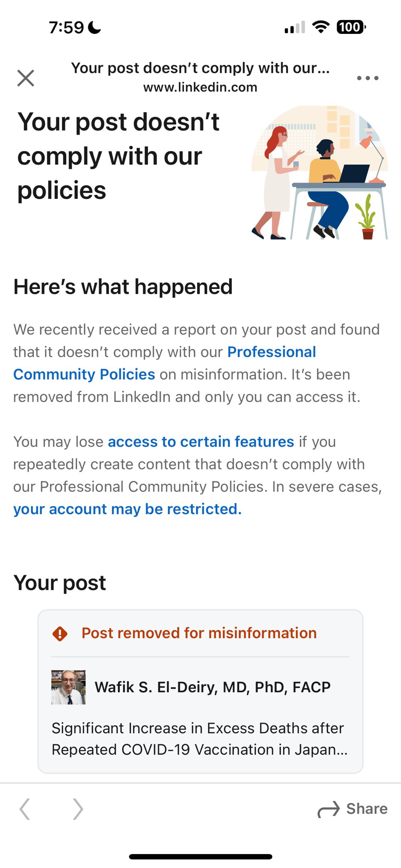The image size is (401, 868).
Task: Tap the Wi-Fi status icon
Action: pos(321,27)
